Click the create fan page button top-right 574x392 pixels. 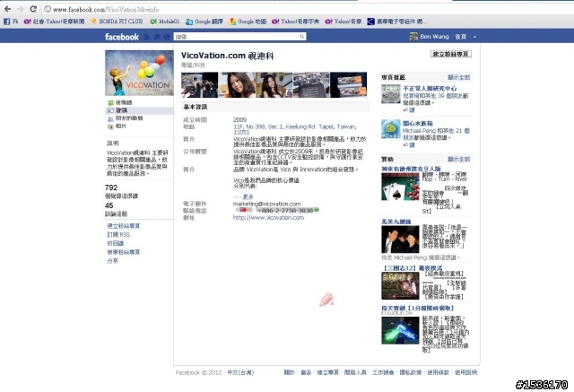pos(450,54)
